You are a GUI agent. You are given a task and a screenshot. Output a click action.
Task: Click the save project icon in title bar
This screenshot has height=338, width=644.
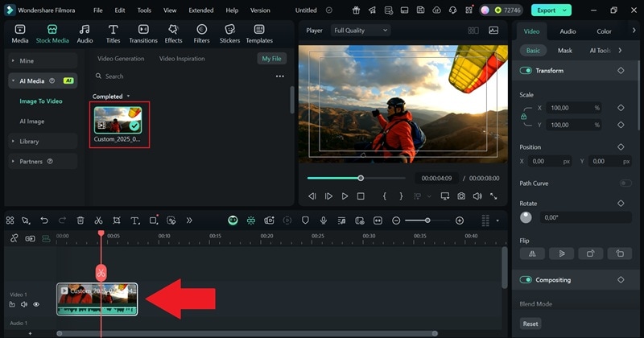point(420,10)
